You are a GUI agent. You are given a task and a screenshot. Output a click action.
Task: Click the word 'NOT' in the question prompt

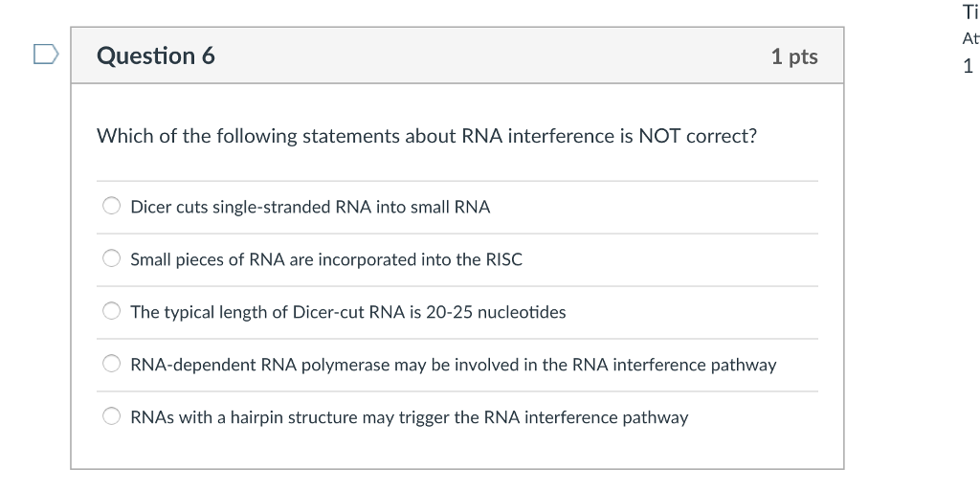pos(659,136)
